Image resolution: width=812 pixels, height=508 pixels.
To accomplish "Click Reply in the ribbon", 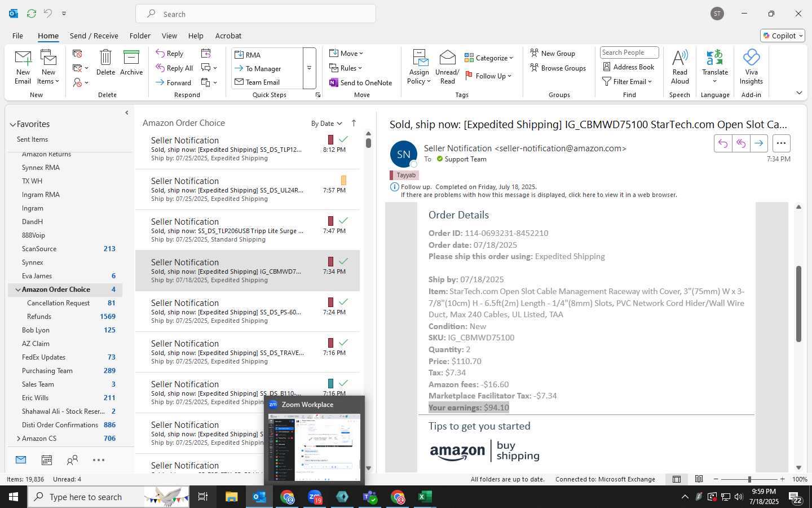I will (170, 54).
